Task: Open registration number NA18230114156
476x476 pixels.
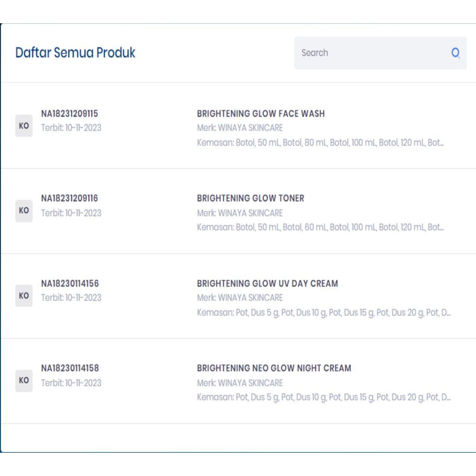Action: click(70, 284)
